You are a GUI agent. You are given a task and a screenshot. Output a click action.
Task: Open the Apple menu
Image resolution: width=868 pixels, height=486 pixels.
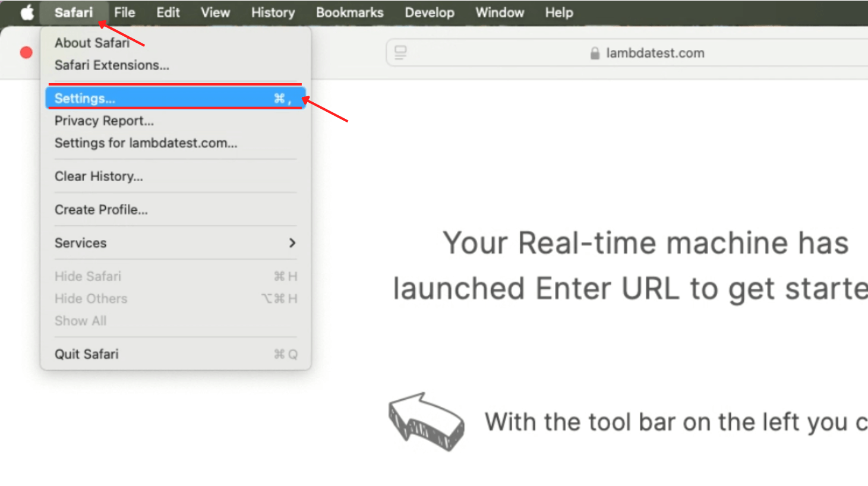[27, 12]
